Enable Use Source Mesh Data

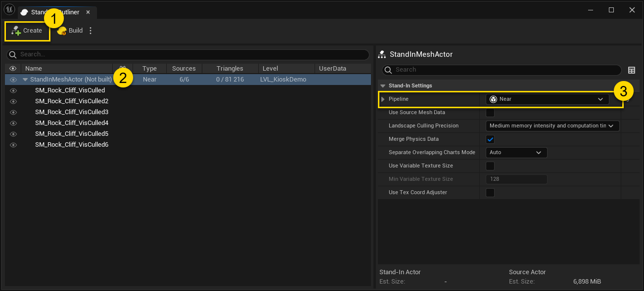click(x=490, y=112)
